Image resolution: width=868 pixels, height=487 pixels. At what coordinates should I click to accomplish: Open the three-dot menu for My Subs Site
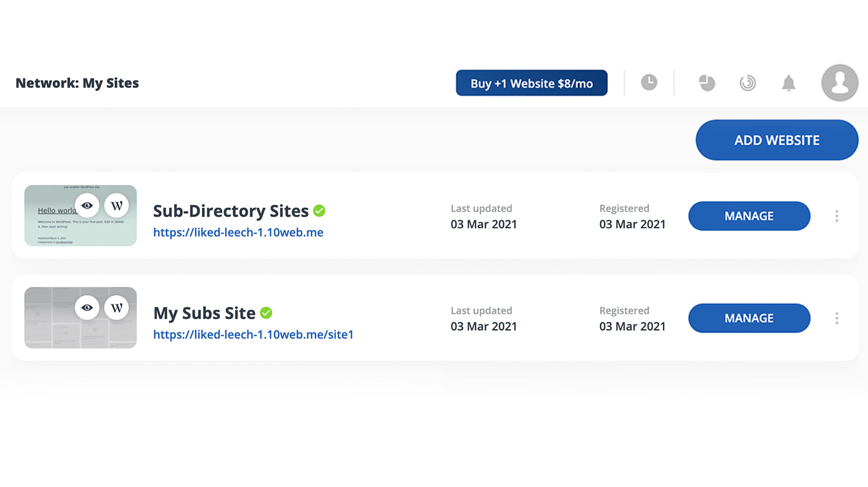[x=837, y=318]
